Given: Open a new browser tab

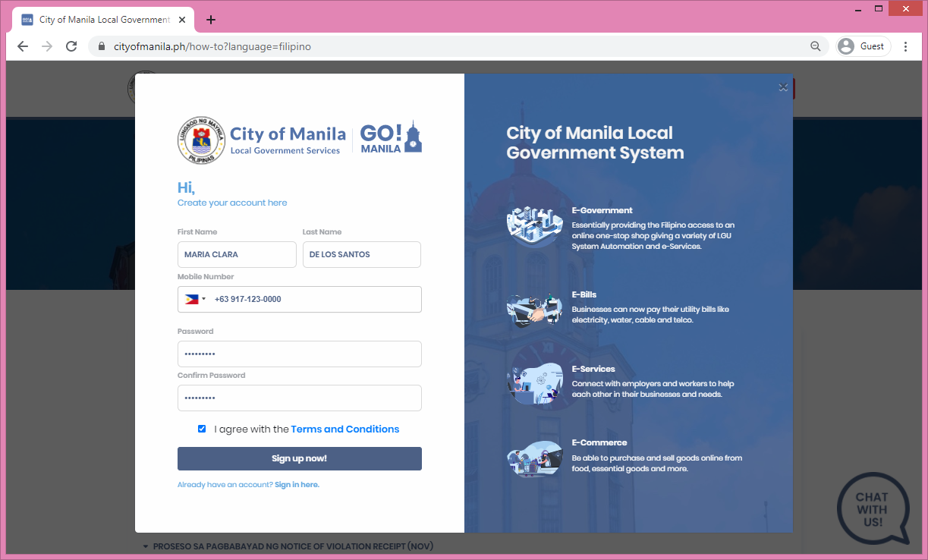Looking at the screenshot, I should pos(211,20).
